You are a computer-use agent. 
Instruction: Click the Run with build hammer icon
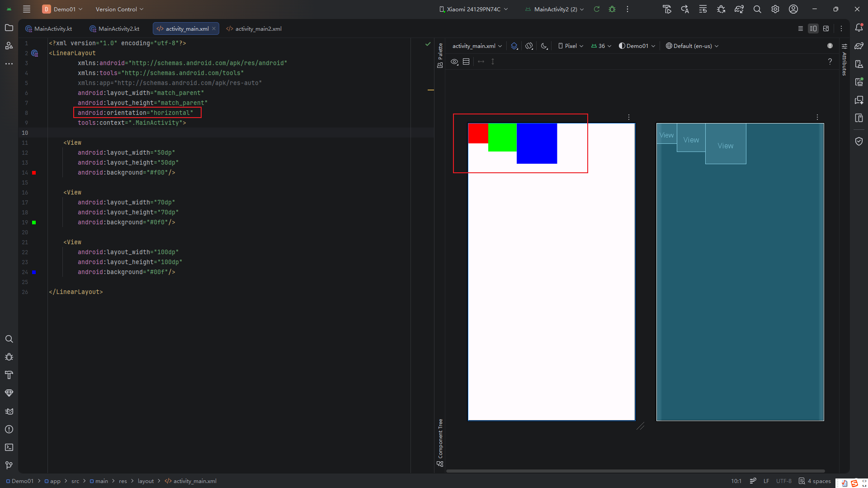[667, 9]
